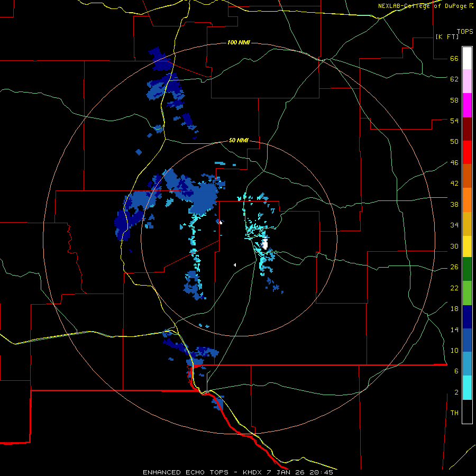Click the medium blue legend swatch
Image resolution: width=476 pixels, height=476 pixels.
pyautogui.click(x=467, y=340)
